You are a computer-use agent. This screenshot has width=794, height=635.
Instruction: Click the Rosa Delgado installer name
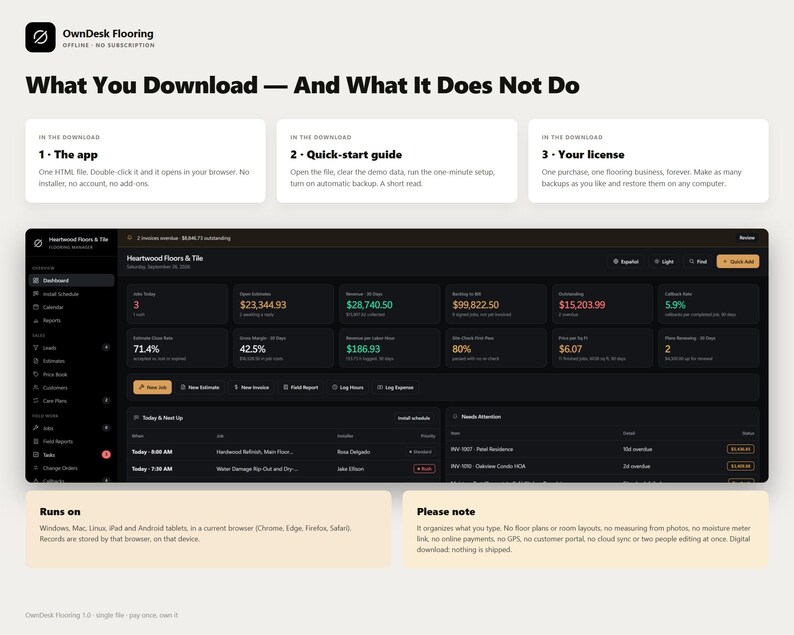353,452
